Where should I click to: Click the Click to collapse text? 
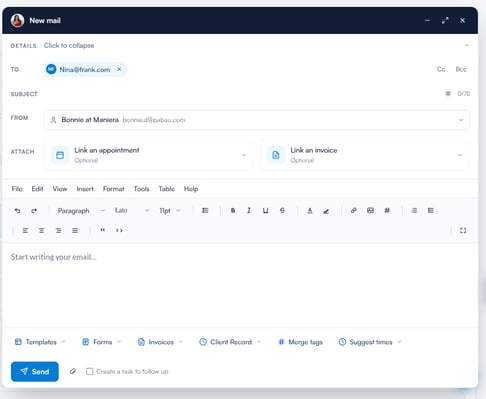tap(69, 45)
